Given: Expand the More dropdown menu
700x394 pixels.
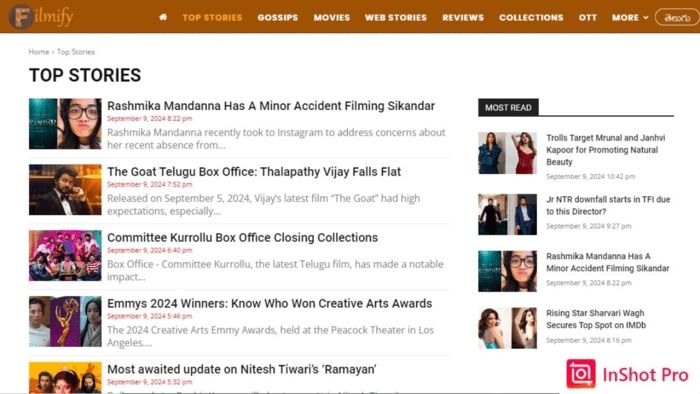Looking at the screenshot, I should (x=630, y=17).
